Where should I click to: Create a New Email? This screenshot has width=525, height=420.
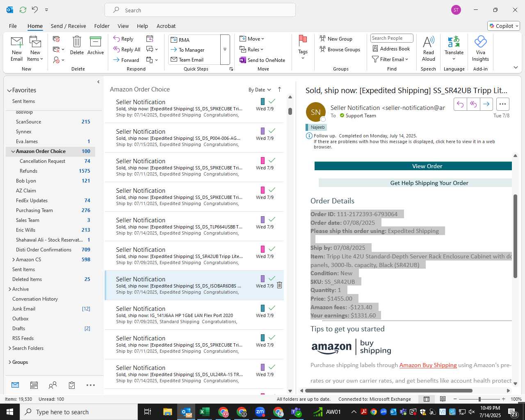pyautogui.click(x=17, y=49)
